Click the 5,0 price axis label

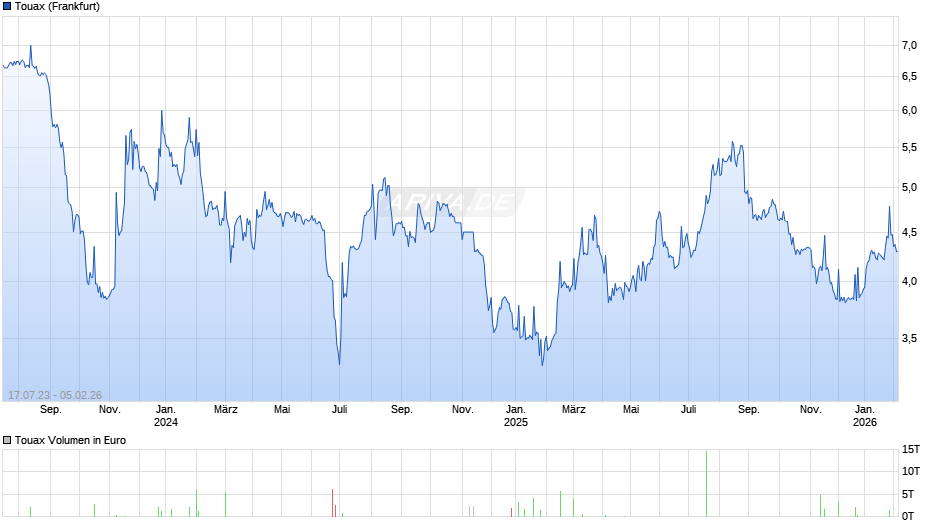[909, 188]
